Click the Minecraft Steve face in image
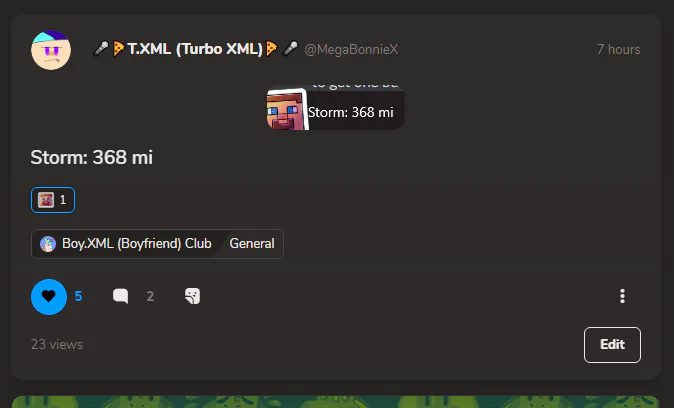The width and height of the screenshot is (674, 408). click(287, 110)
